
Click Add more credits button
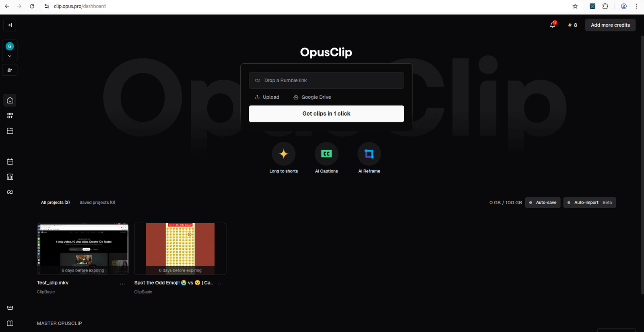610,25
